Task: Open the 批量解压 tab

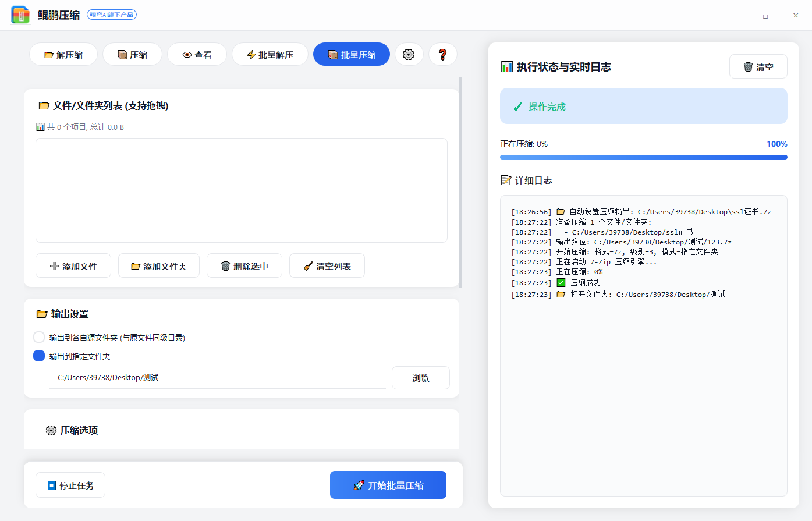Action: click(x=270, y=54)
